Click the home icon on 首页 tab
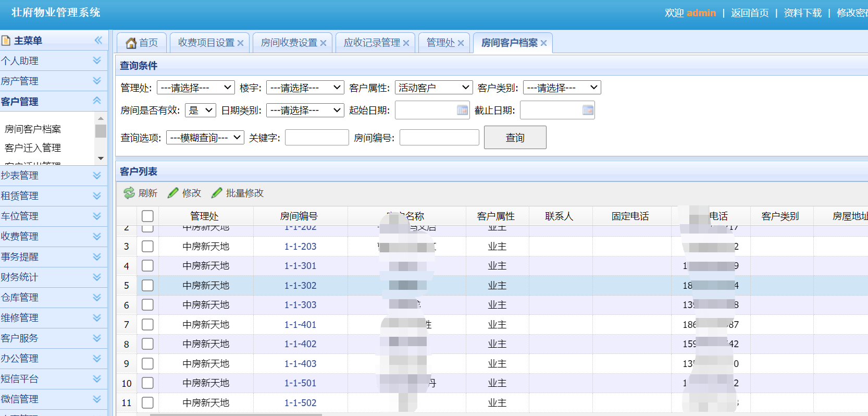This screenshot has height=416, width=868. (131, 43)
